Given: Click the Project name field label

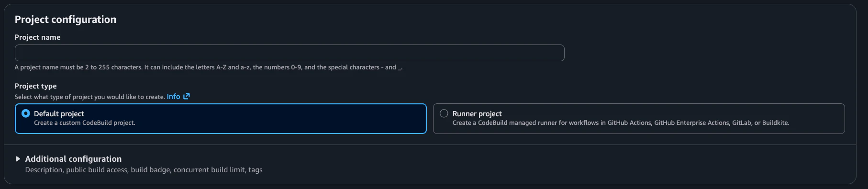Looking at the screenshot, I should [x=37, y=37].
